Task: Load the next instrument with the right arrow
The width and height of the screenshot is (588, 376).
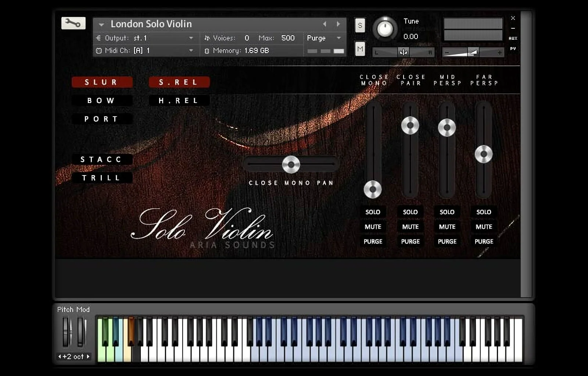Action: (338, 24)
